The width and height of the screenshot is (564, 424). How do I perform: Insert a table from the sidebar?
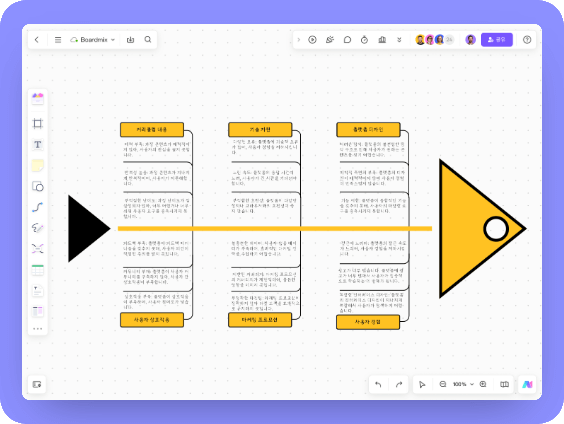(37, 270)
